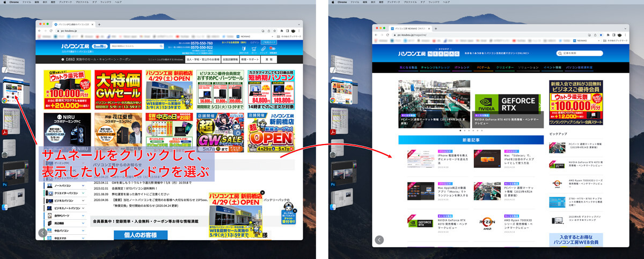Open ITトレンド tab on NEXMAG
This screenshot has height=259, width=644.
pos(463,68)
